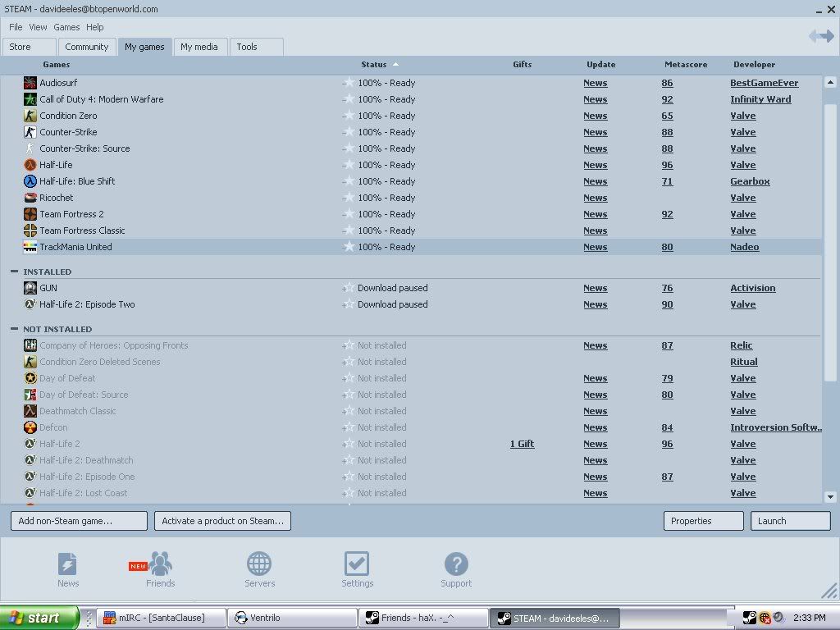
Task: Switch to Ventrilo taskbar button
Action: coord(293,618)
